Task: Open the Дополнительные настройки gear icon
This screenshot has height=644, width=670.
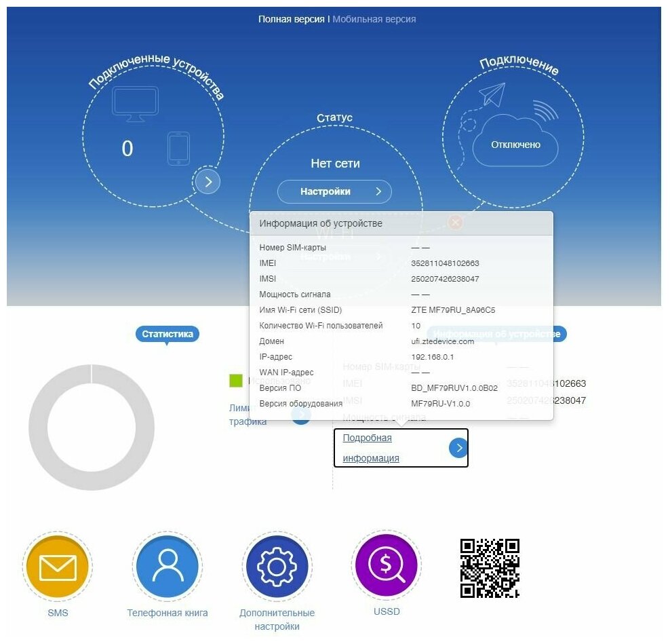Action: tap(277, 567)
